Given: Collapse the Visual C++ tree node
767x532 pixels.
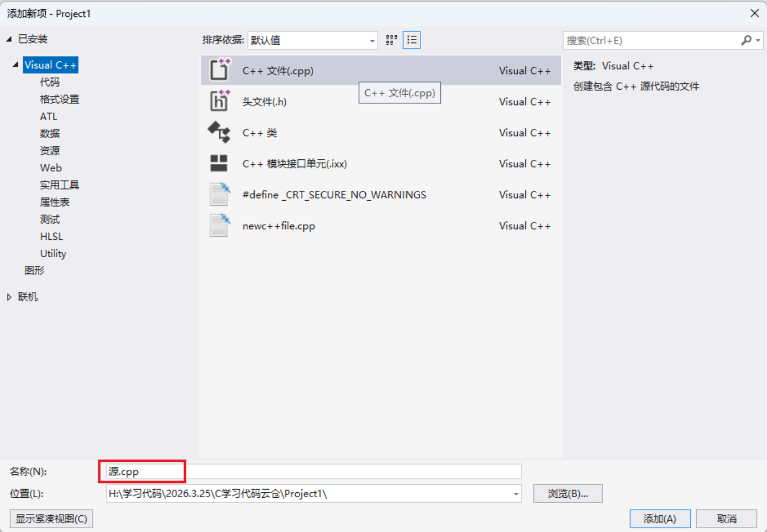Looking at the screenshot, I should pyautogui.click(x=15, y=65).
